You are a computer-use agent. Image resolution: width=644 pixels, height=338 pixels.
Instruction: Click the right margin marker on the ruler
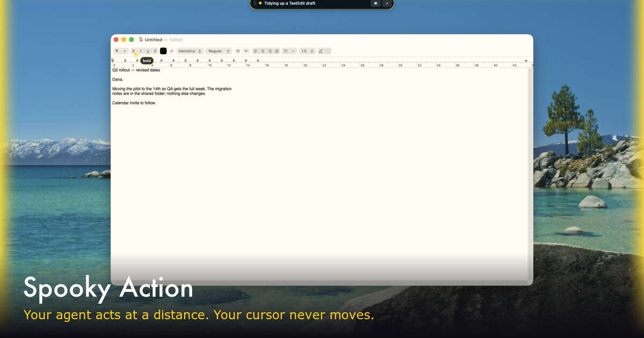pyautogui.click(x=526, y=61)
